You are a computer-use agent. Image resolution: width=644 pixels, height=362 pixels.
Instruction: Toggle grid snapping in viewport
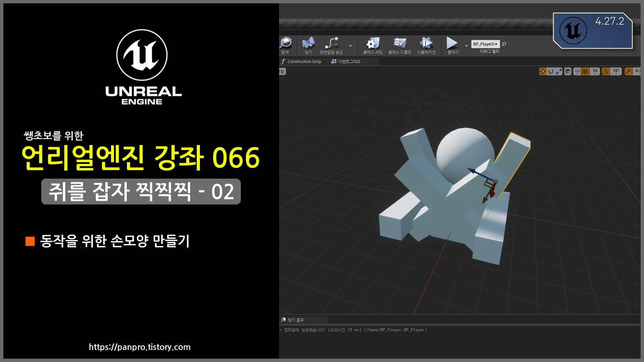tap(585, 71)
